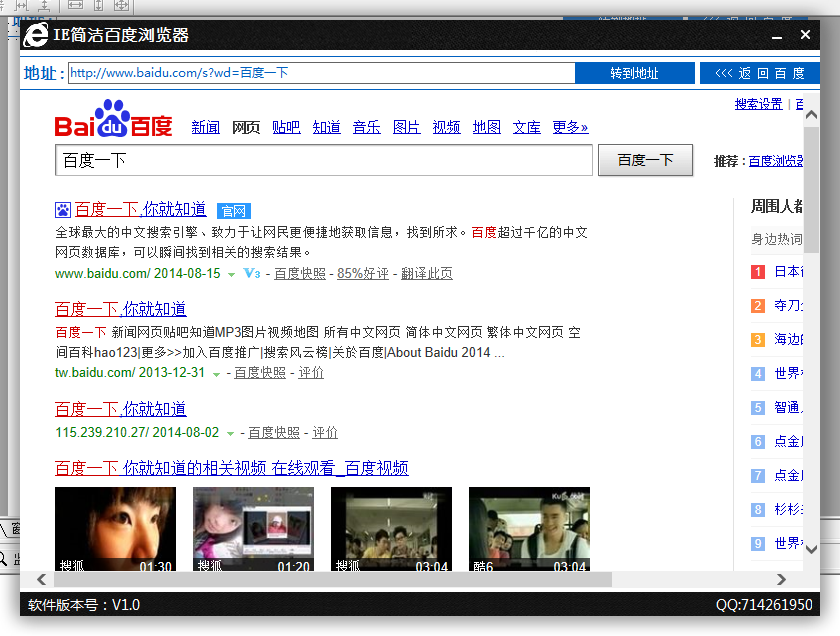Click the blue 官网 badge
Viewport: 840px width, 636px height.
tap(234, 211)
